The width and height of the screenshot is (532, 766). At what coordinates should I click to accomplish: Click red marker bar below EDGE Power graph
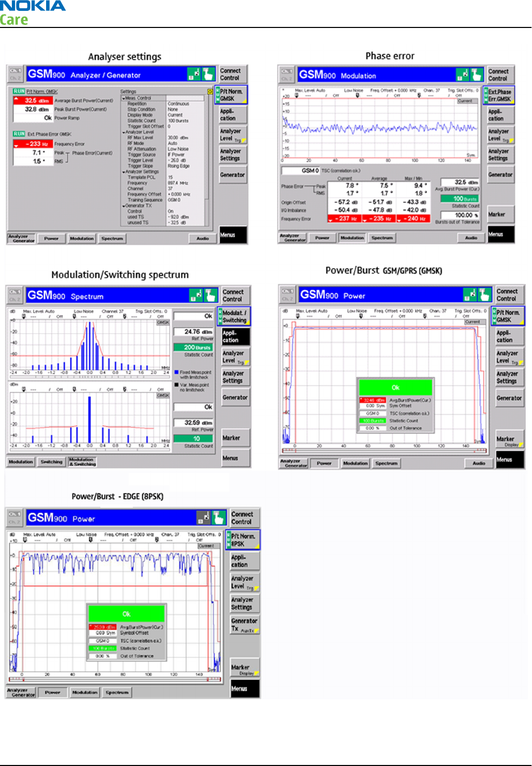tap(114, 680)
